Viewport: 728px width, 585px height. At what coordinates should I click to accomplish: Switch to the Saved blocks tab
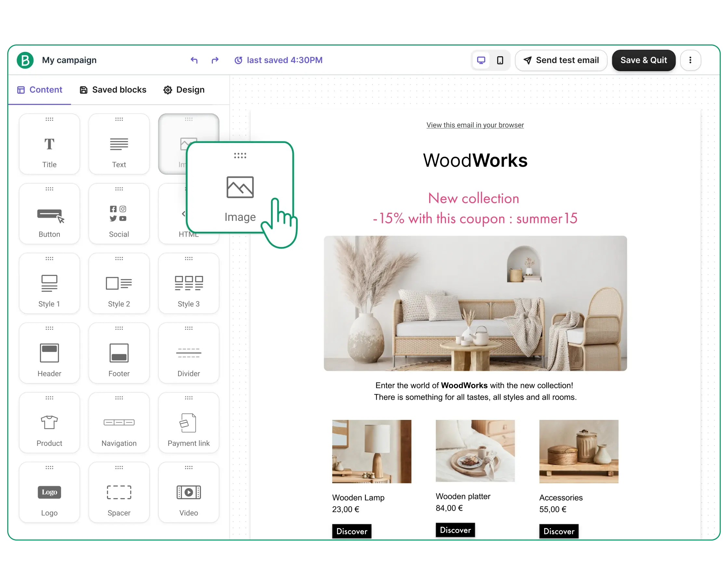[x=113, y=90]
